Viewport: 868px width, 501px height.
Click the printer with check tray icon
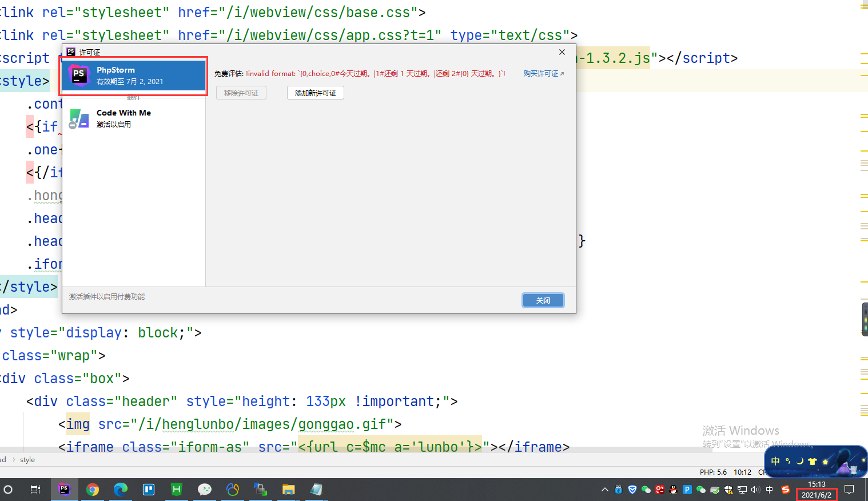(x=714, y=490)
